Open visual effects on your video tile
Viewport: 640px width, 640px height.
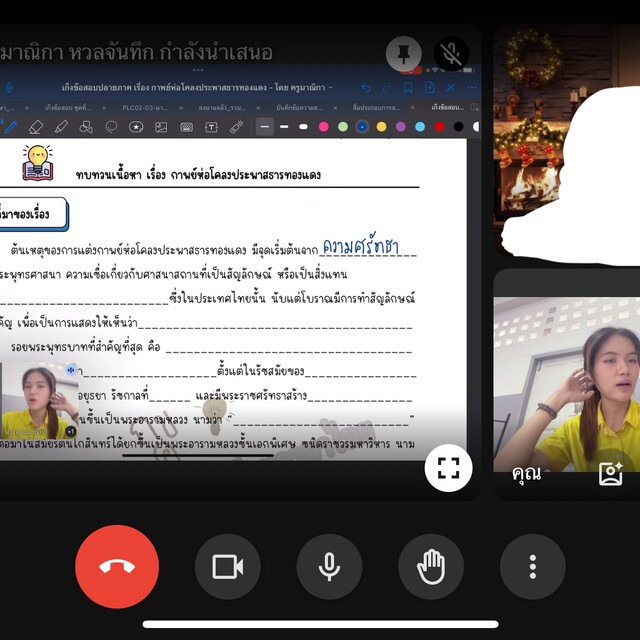click(610, 474)
